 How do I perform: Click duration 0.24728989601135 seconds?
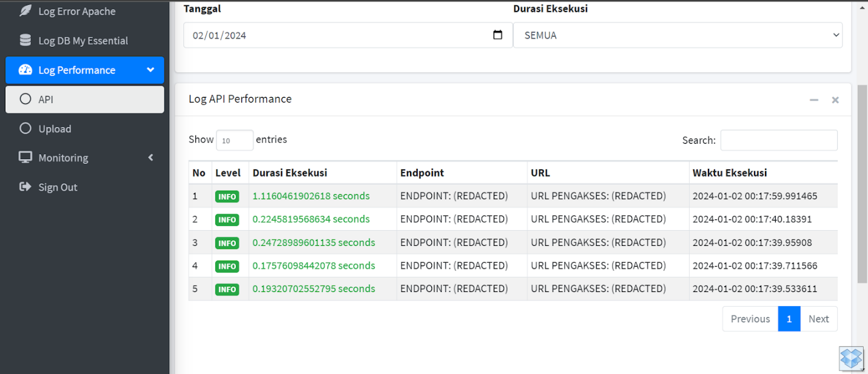(314, 242)
